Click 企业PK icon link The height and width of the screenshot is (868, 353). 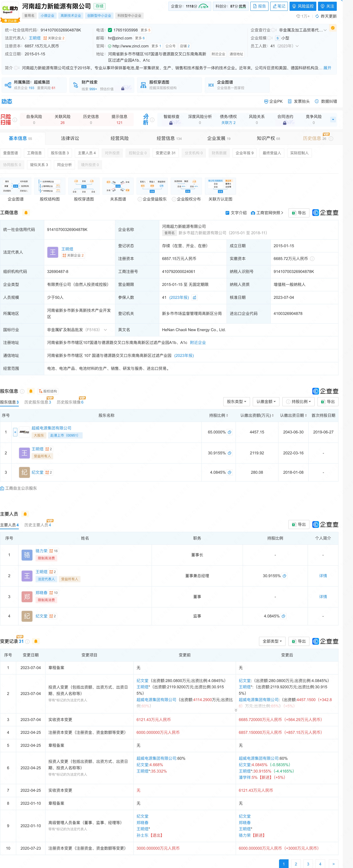pos(273,101)
